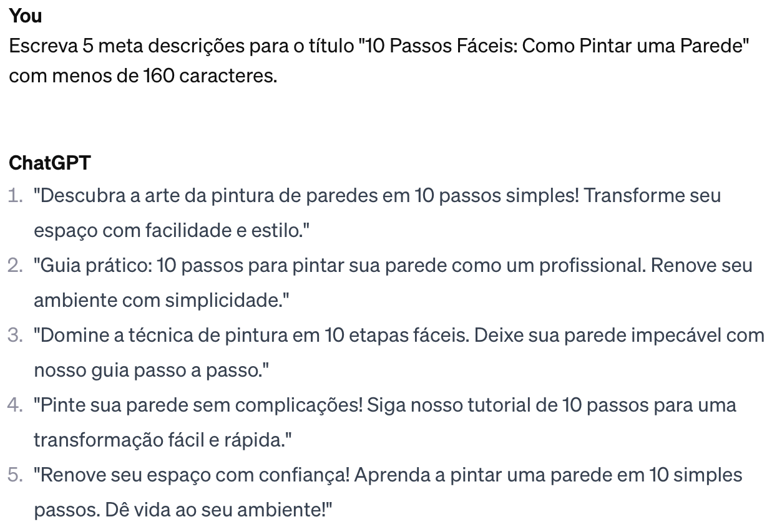Screen dimensions: 772x532
Task: Click the "You" sender name
Action: coord(26,16)
